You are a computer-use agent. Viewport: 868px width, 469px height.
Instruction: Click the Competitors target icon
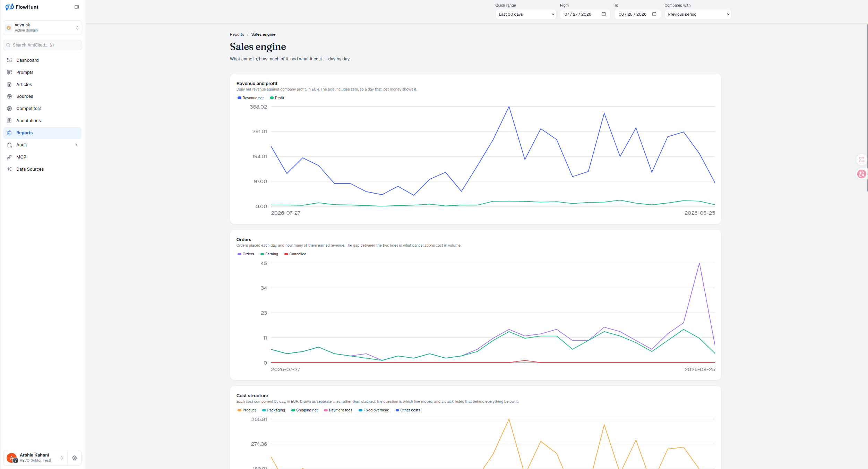[9, 109]
